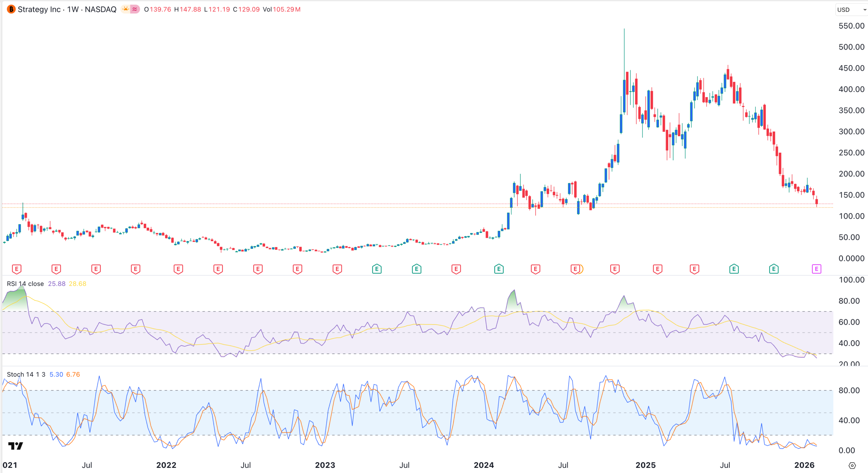Open the earliest earnings marker in early 2021

point(17,269)
